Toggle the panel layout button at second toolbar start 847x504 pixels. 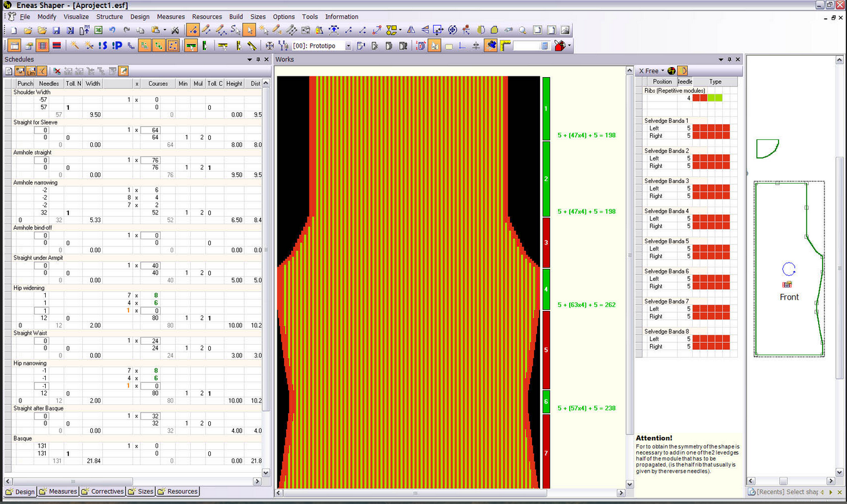[x=14, y=46]
